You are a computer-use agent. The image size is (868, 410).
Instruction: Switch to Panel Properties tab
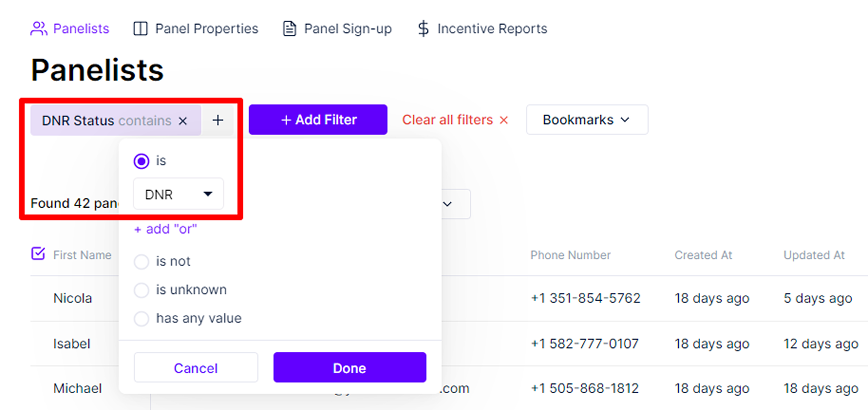point(196,29)
